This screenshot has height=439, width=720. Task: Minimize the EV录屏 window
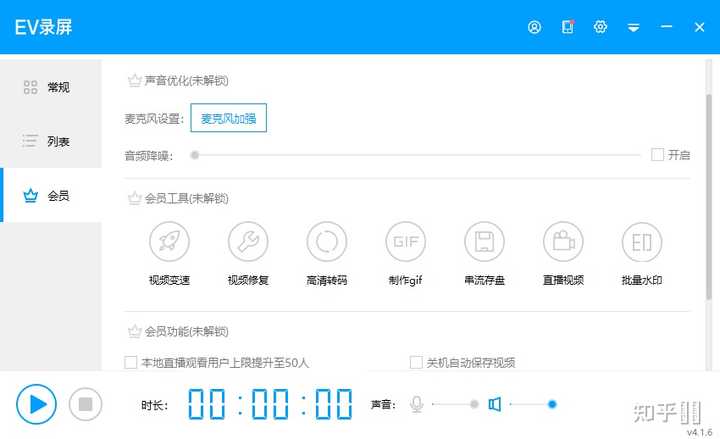coord(666,27)
